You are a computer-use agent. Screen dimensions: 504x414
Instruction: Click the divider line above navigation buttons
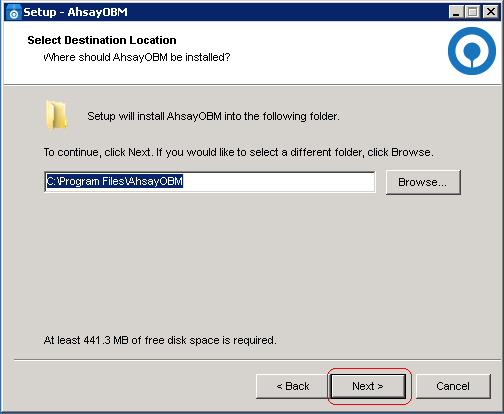coord(252,360)
